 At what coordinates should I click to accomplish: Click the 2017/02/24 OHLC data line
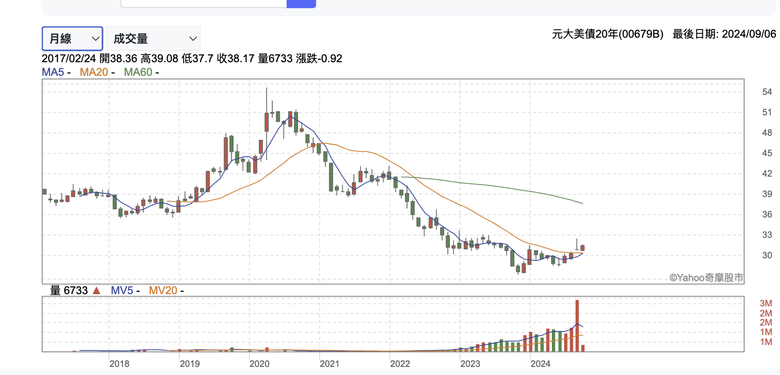[192, 59]
